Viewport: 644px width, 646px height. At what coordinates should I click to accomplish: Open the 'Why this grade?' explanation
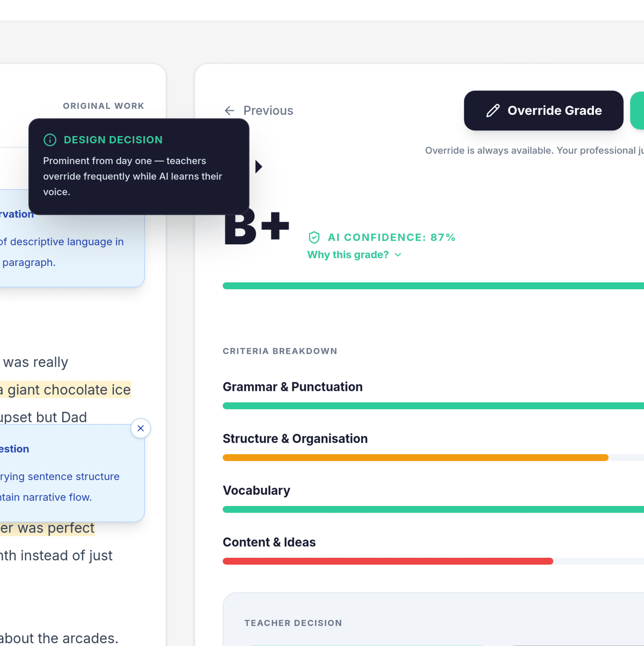[348, 255]
